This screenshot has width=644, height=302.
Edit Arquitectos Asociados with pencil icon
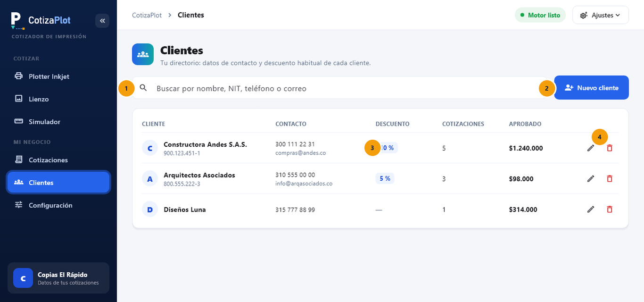click(591, 179)
